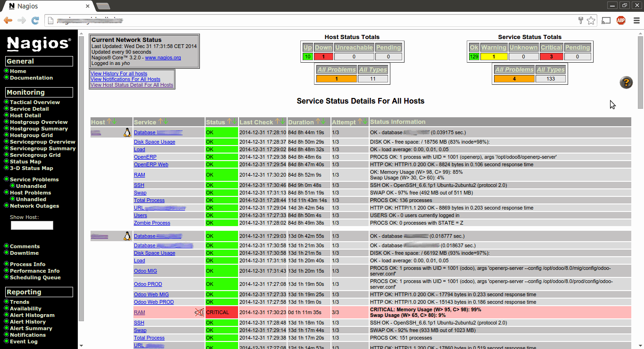Sort Attempt descending with down arrow
644x349 pixels.
365,122
